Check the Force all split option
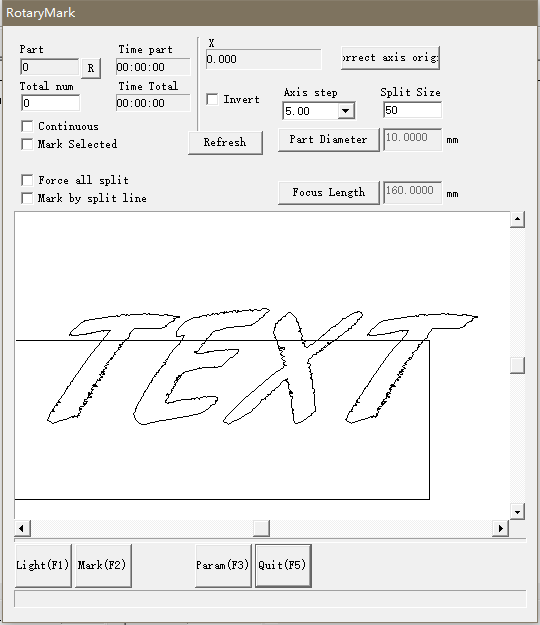This screenshot has width=540, height=625. pos(27,180)
